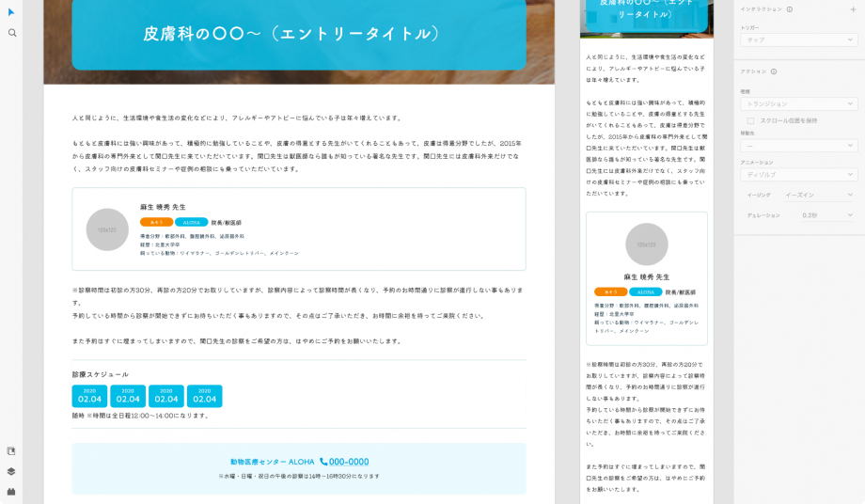Select the arrow Select tool
The width and height of the screenshot is (865, 504).
[x=11, y=12]
